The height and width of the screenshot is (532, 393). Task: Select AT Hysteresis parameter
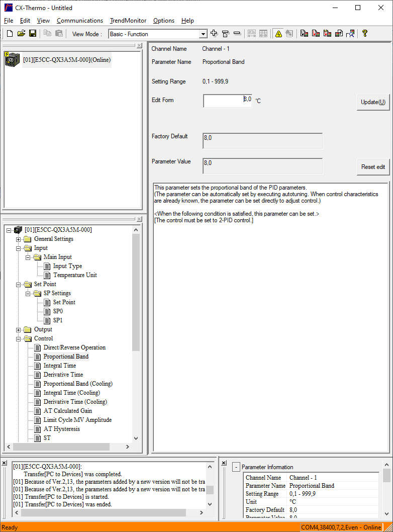click(x=62, y=429)
